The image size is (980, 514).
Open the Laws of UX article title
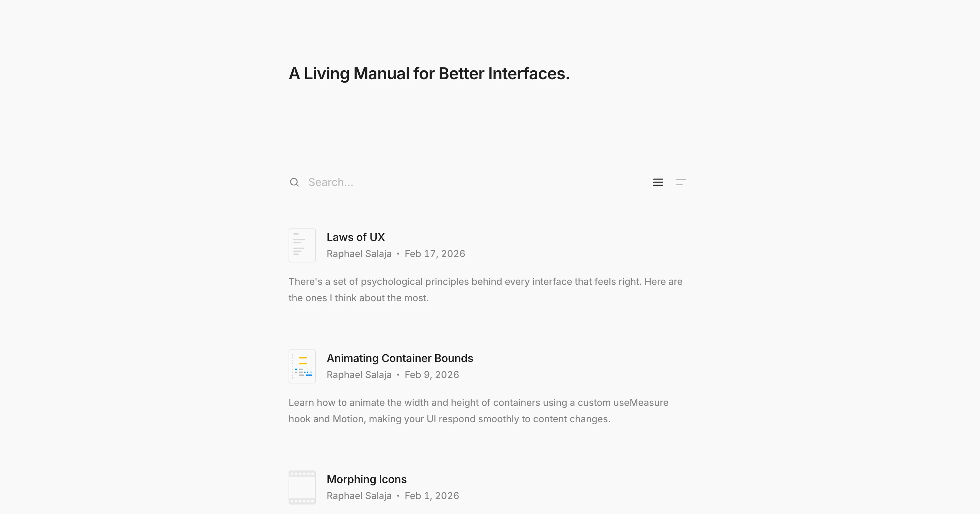(356, 237)
